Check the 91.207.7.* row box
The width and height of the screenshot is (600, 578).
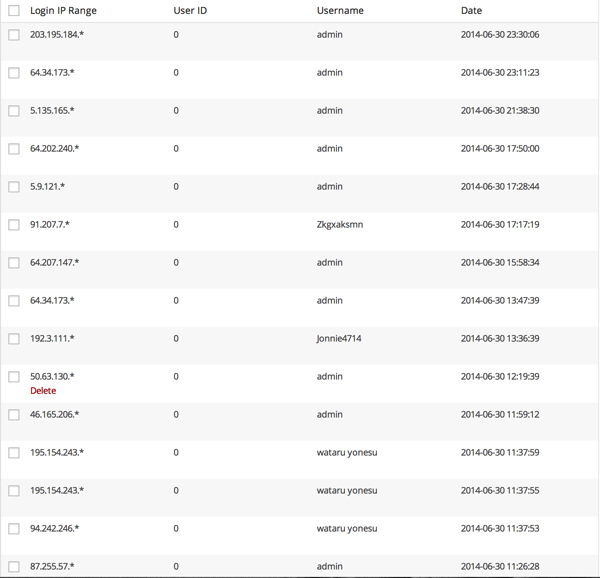click(14, 225)
